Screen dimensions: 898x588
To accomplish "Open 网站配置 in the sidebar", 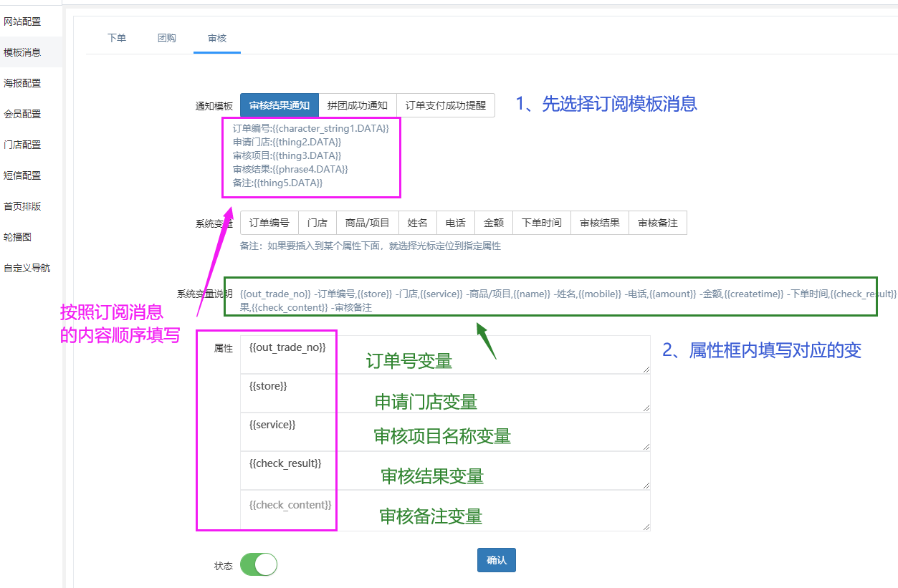I will click(22, 21).
